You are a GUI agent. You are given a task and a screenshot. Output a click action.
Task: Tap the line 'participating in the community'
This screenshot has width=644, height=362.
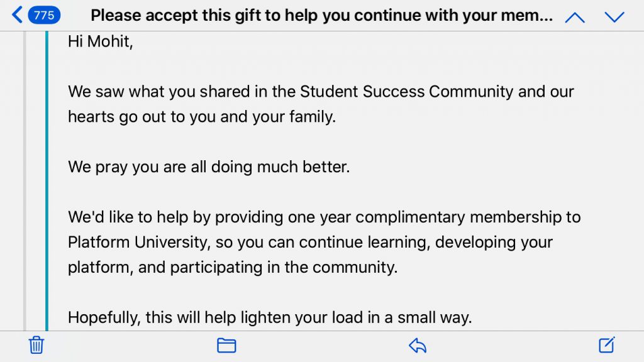[x=284, y=267]
